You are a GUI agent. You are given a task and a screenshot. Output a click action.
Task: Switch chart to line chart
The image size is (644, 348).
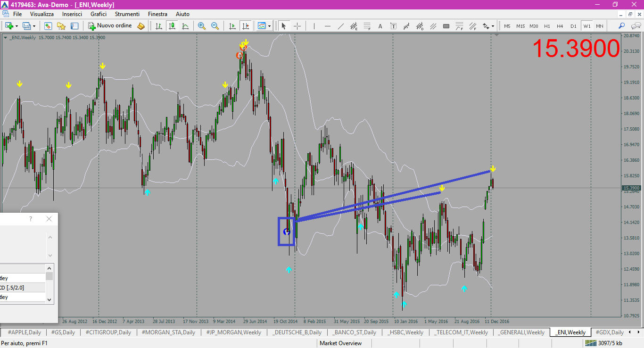tap(185, 26)
